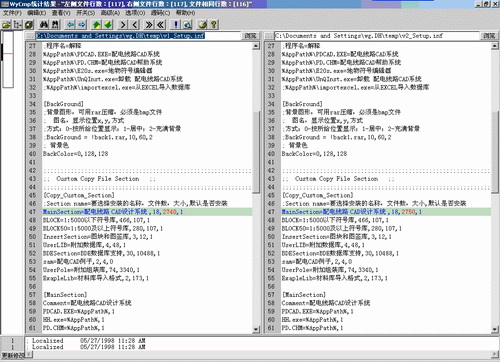The height and width of the screenshot is (362, 500).
Task: Click the small ellipsis button before left path
Action: pyautogui.click(x=30, y=36)
